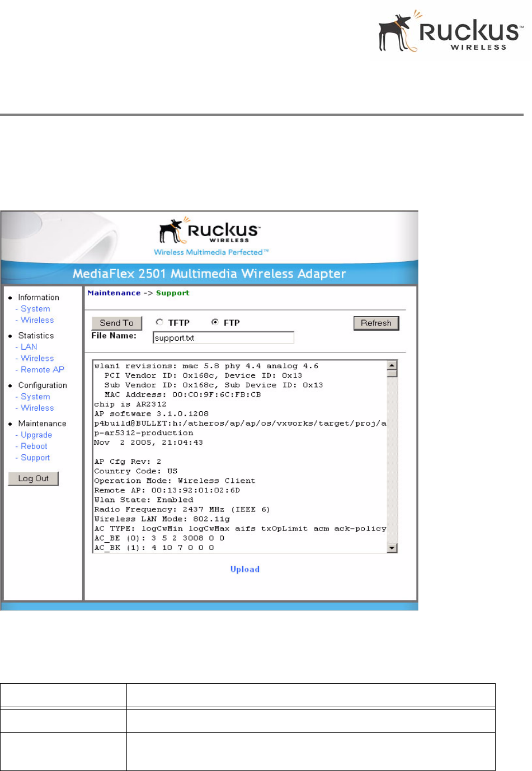
Task: Click the log box scrollbar thumb
Action: point(392,373)
